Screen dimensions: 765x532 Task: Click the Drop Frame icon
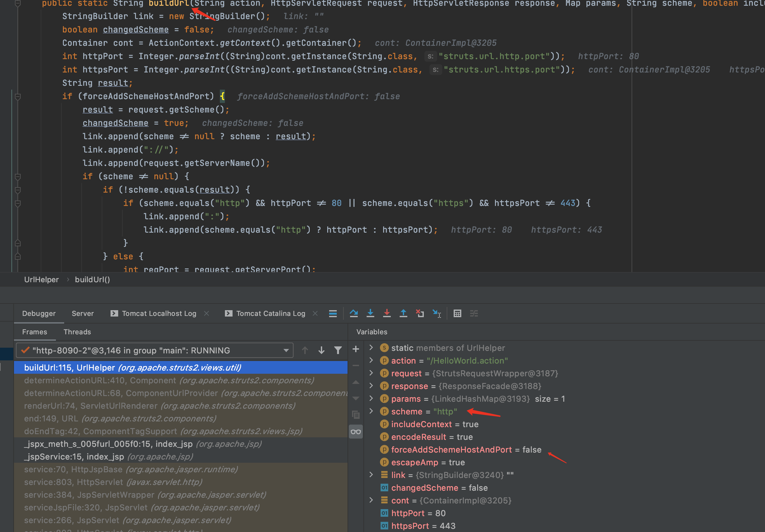(x=420, y=313)
